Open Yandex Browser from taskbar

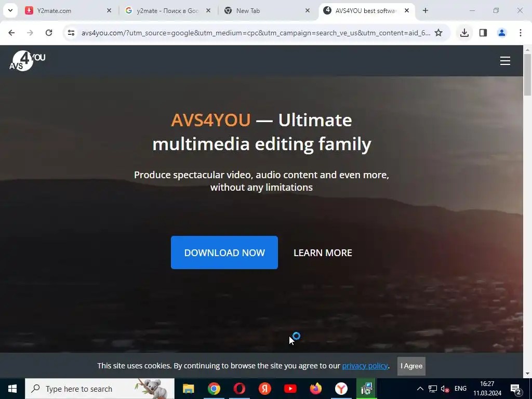click(x=341, y=389)
